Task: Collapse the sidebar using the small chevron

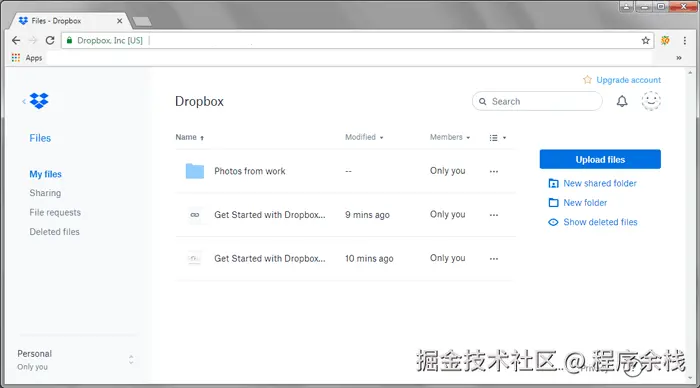Action: pyautogui.click(x=24, y=101)
